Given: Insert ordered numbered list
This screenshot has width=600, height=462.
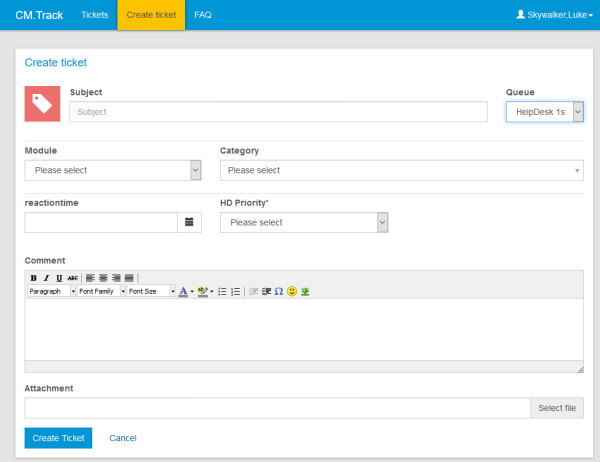Looking at the screenshot, I should (236, 292).
